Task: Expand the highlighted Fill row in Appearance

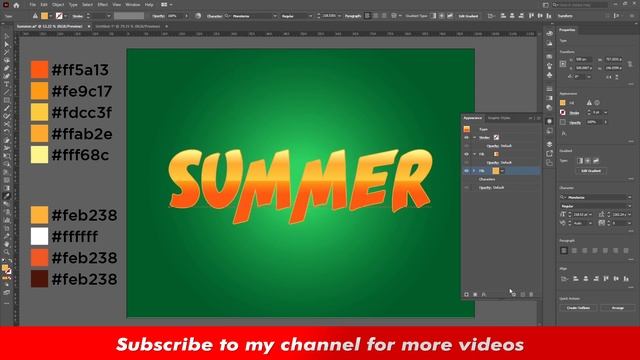Action: click(474, 171)
